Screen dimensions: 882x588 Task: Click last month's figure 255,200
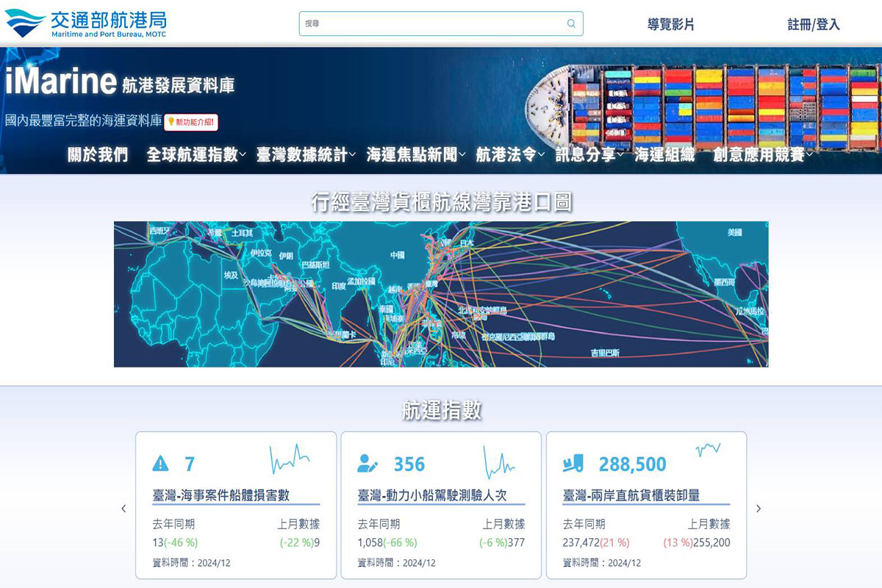click(712, 543)
